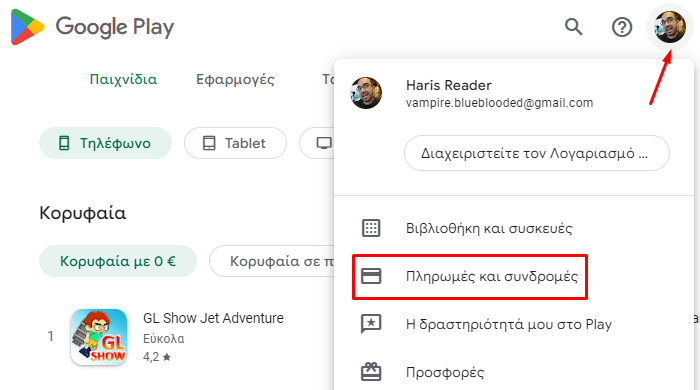The image size is (700, 390).
Task: Click the credit card payments icon
Action: click(371, 276)
